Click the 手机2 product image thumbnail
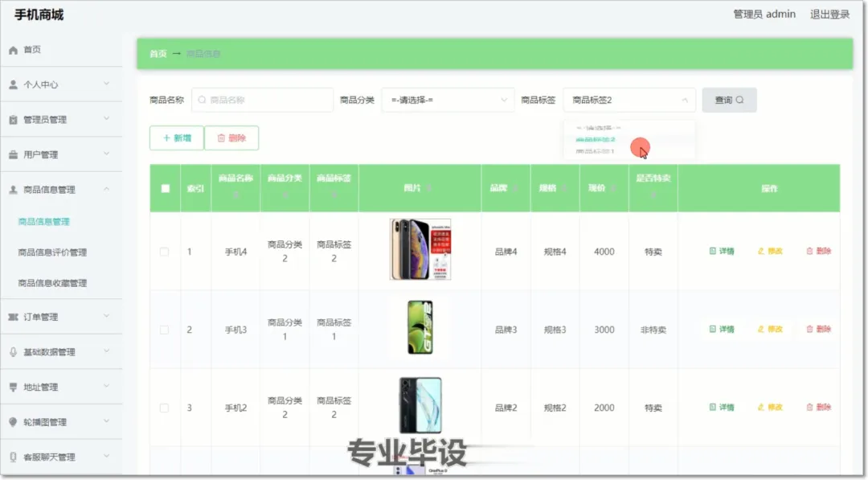The height and width of the screenshot is (480, 868). point(420,405)
